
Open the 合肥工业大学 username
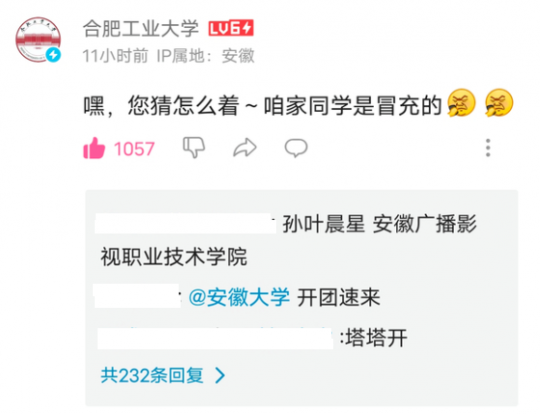tap(141, 28)
